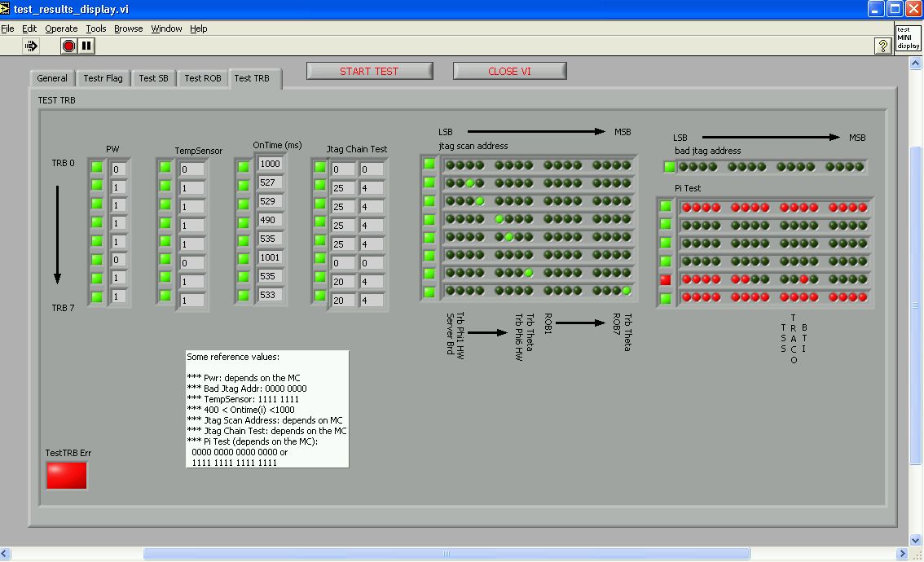Click the LabVIEW icon in the title bar
924x562 pixels.
tap(7, 9)
